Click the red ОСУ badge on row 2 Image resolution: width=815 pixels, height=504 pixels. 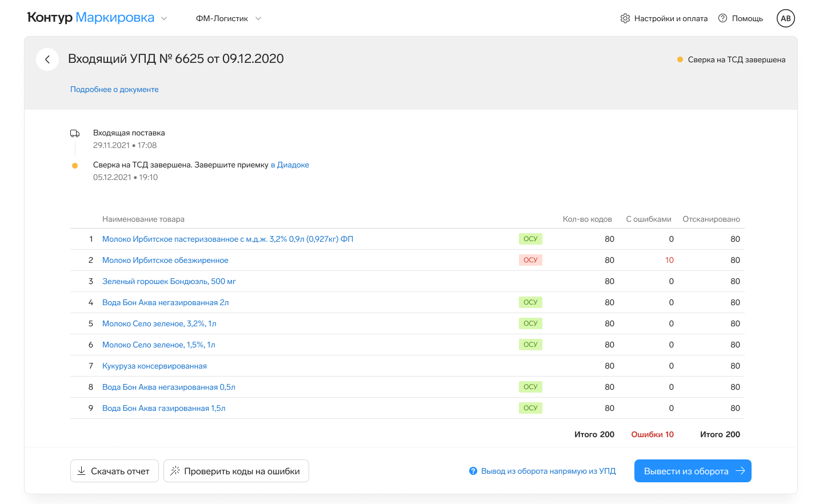tap(530, 260)
